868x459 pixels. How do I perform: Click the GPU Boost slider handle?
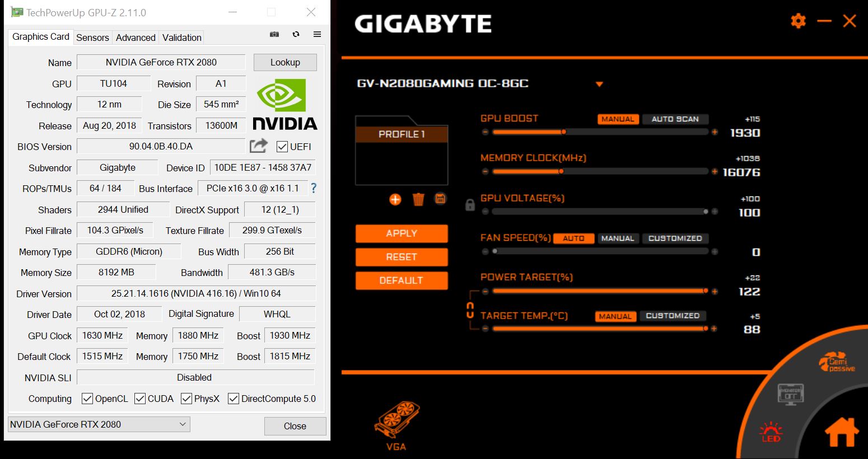pyautogui.click(x=564, y=132)
